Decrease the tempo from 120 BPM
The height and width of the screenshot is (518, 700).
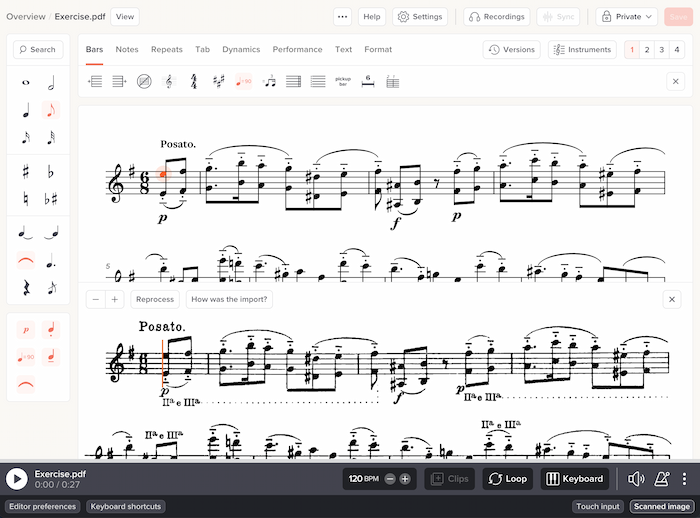[x=390, y=479]
